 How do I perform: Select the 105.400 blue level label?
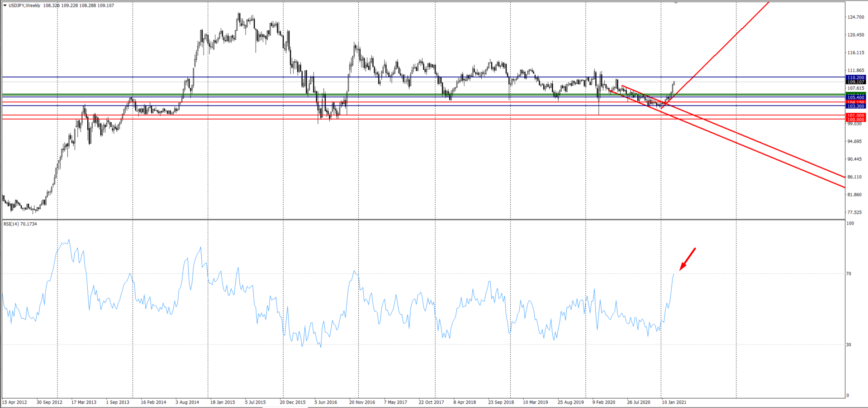855,97
